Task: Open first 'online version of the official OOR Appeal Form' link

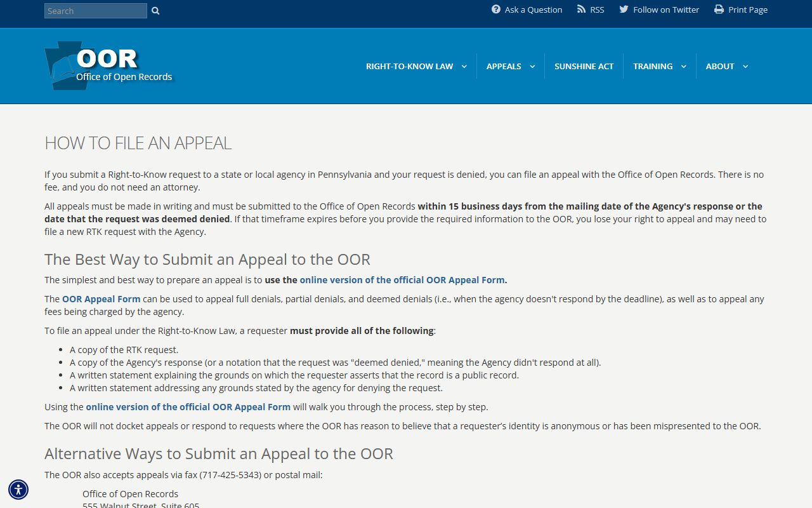Action: (403, 280)
